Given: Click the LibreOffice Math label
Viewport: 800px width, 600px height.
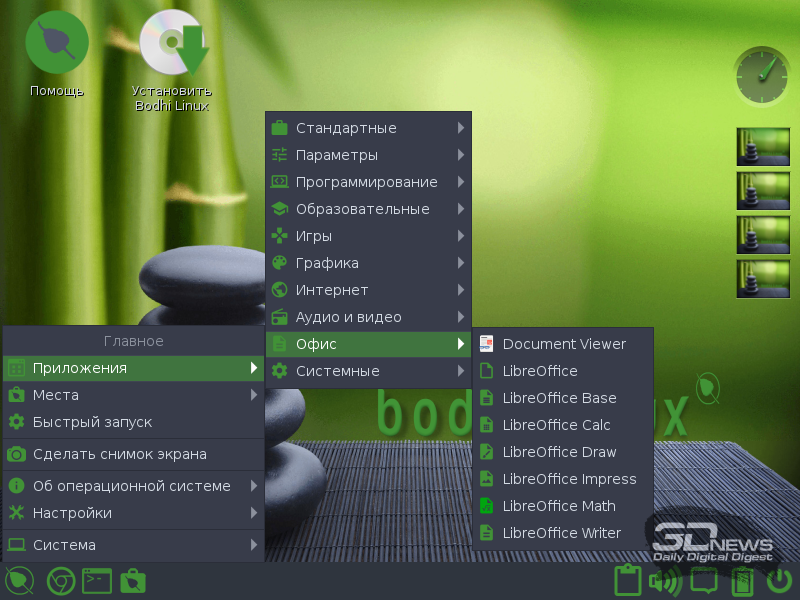Looking at the screenshot, I should coord(559,506).
